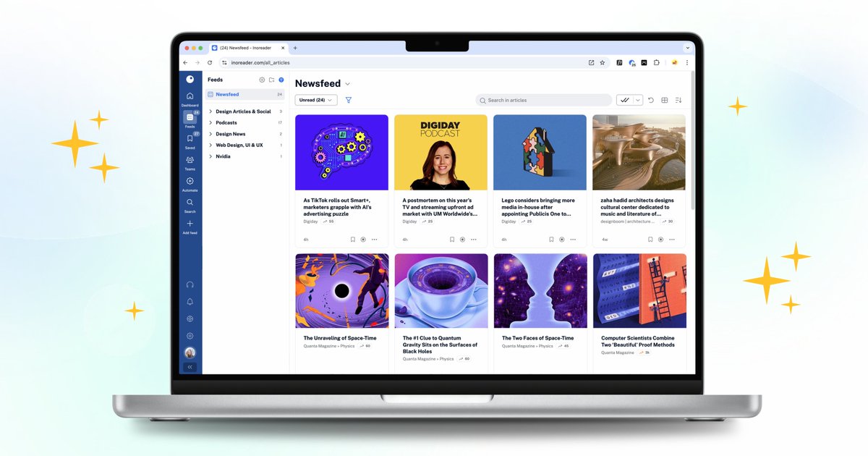Expand the Nvidia folder
868x456 pixels.
(210, 156)
